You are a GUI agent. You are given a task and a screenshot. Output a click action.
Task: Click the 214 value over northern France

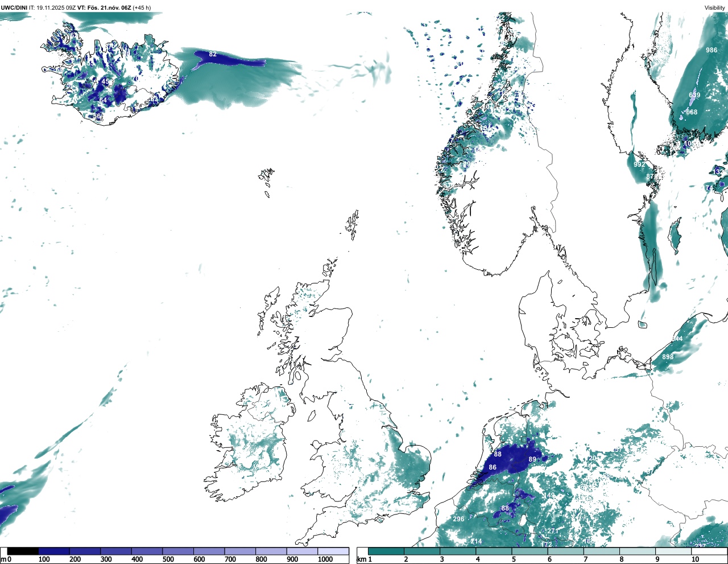476,542
